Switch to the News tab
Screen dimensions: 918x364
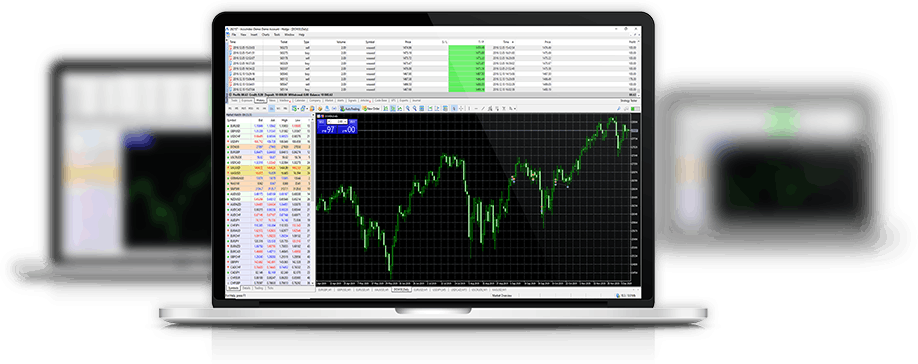click(272, 101)
